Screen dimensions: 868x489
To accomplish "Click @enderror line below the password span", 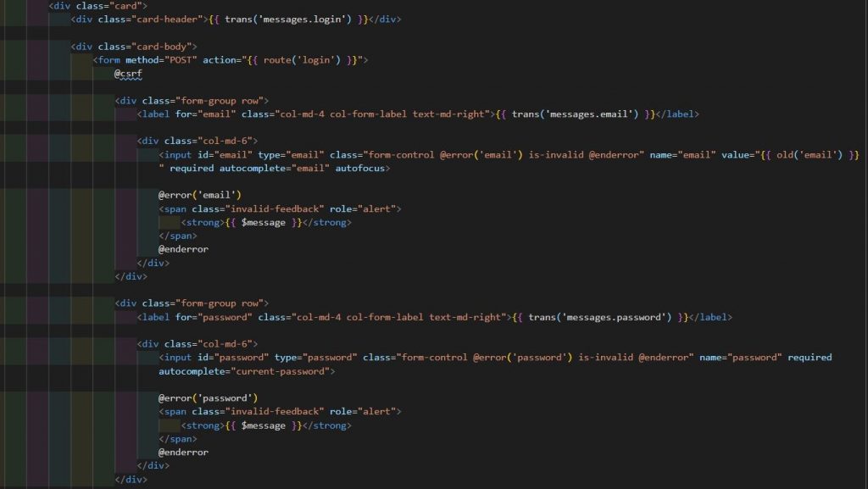I will (183, 452).
